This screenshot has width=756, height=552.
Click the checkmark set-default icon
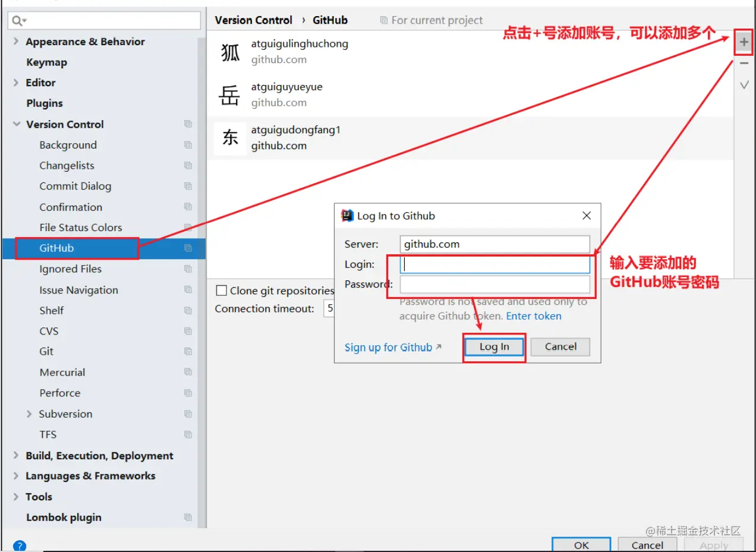pyautogui.click(x=744, y=85)
